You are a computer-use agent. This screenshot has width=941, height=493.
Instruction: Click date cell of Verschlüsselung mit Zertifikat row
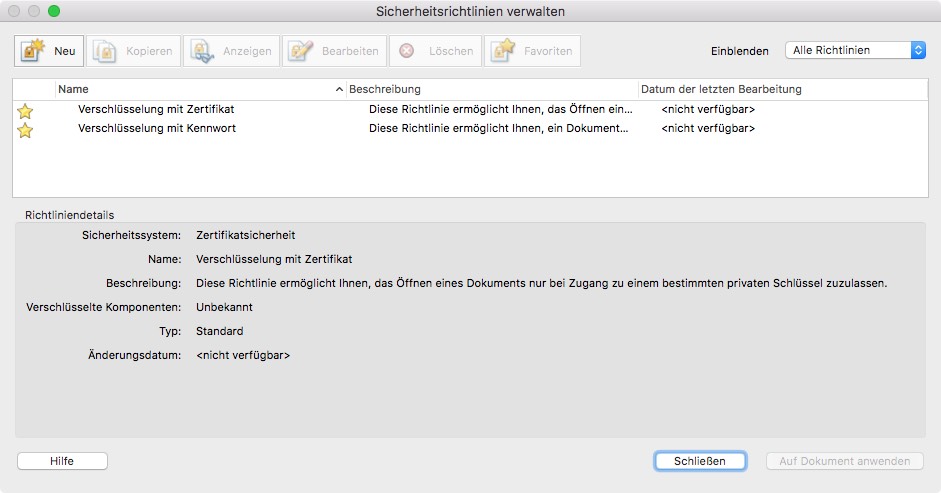708,109
